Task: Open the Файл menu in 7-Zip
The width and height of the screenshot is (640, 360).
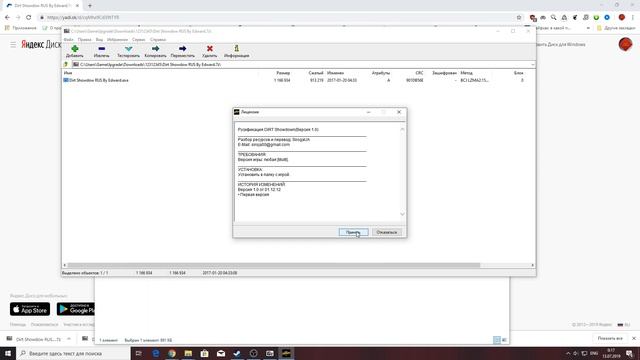Action: tap(69, 40)
